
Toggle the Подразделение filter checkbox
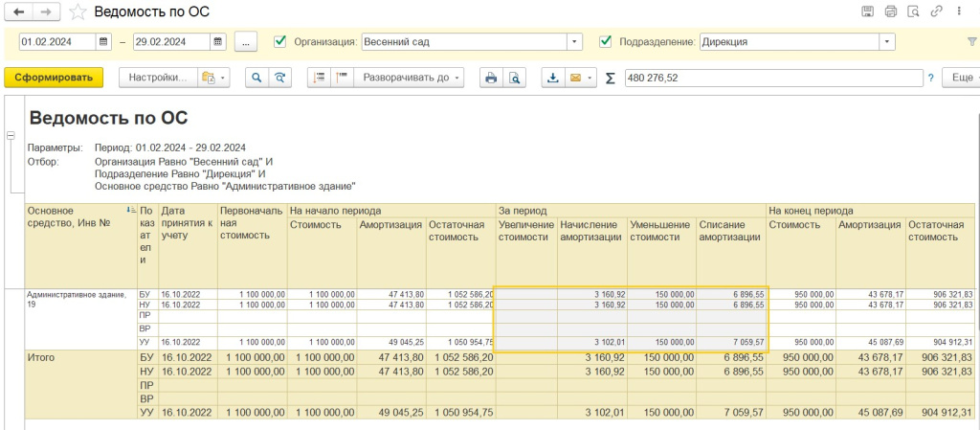(x=605, y=42)
